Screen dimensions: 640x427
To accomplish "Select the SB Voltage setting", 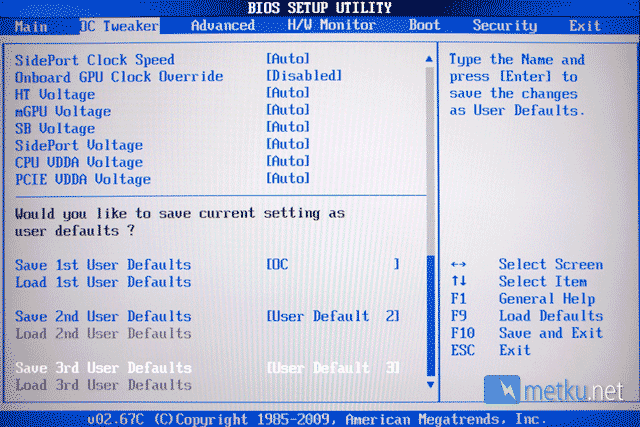I will point(55,129).
